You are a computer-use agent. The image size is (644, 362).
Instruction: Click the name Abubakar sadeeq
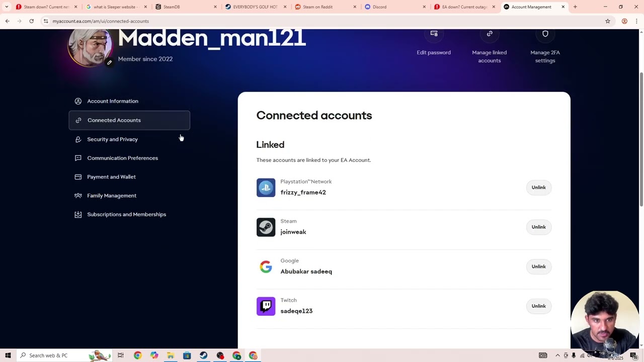(306, 271)
